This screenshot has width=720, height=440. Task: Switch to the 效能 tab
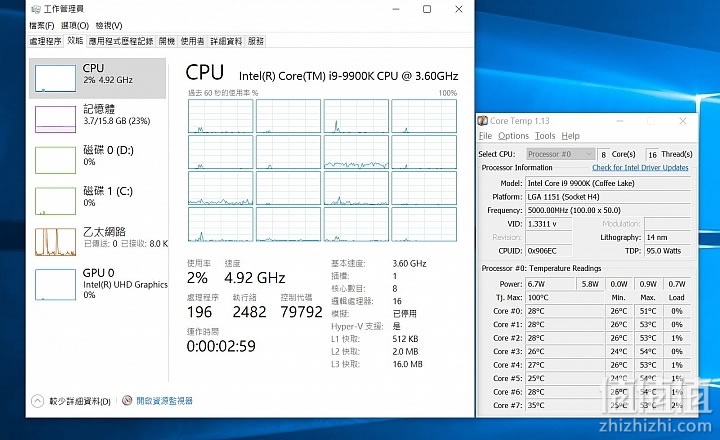75,40
